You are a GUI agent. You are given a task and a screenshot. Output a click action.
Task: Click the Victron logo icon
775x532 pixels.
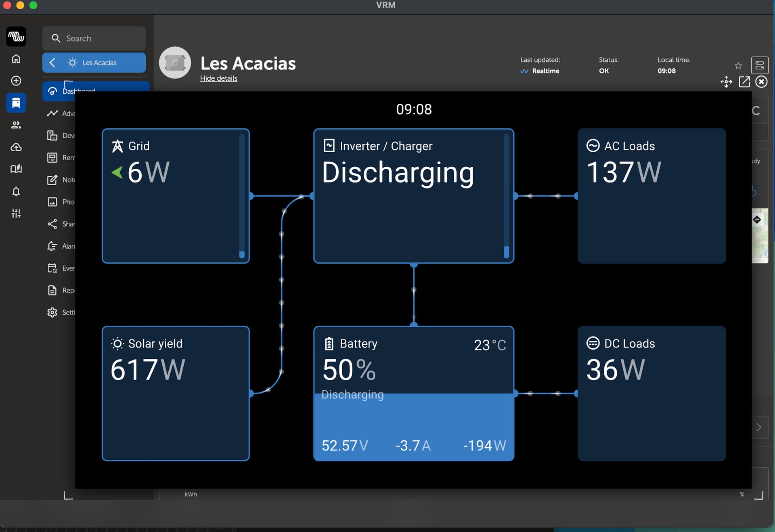[x=16, y=37]
